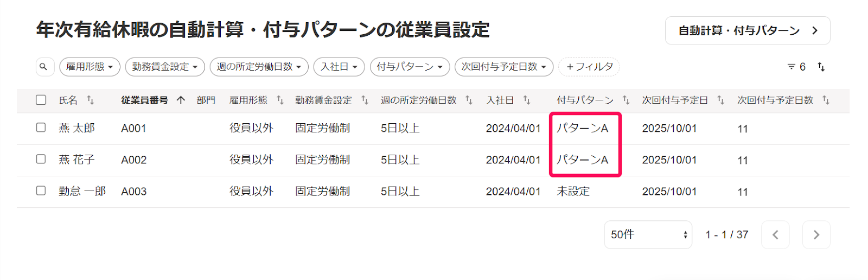
Task: Check the box for 燕 太郎
Action: pyautogui.click(x=41, y=128)
